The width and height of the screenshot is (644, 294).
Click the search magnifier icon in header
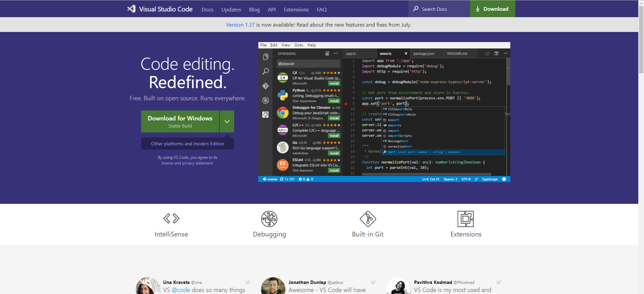point(416,9)
